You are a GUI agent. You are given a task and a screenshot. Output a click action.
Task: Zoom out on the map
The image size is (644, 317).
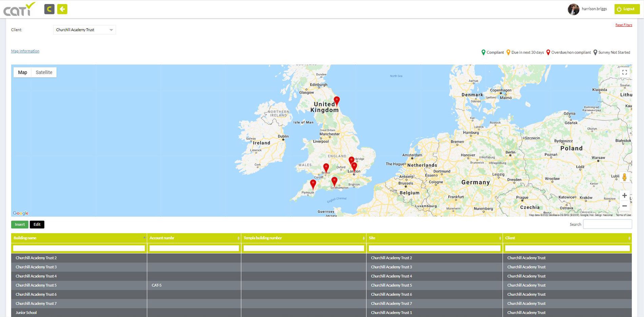coord(624,206)
